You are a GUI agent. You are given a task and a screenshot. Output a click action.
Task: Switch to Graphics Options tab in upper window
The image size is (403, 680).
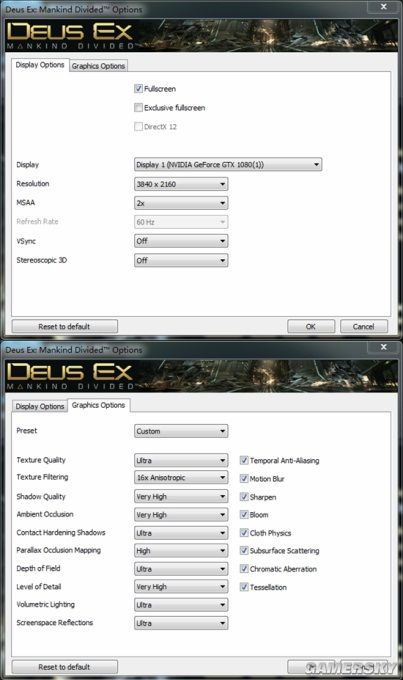click(x=98, y=66)
